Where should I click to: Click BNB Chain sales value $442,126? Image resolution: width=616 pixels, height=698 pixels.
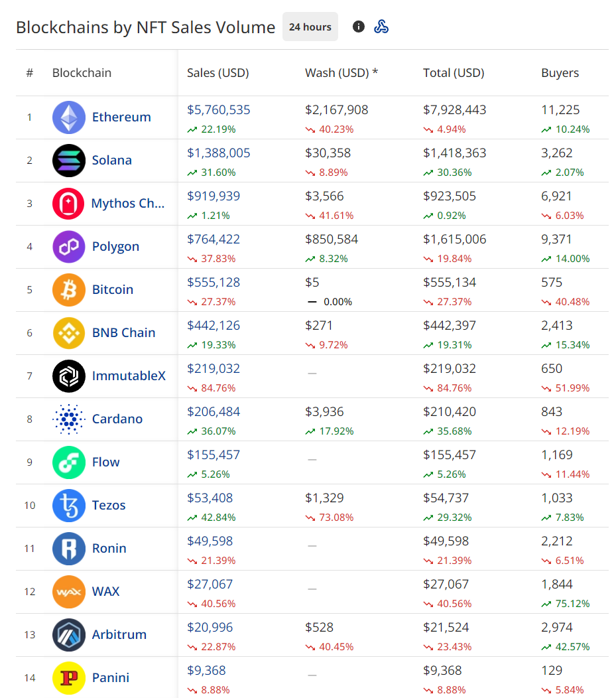coord(214,326)
